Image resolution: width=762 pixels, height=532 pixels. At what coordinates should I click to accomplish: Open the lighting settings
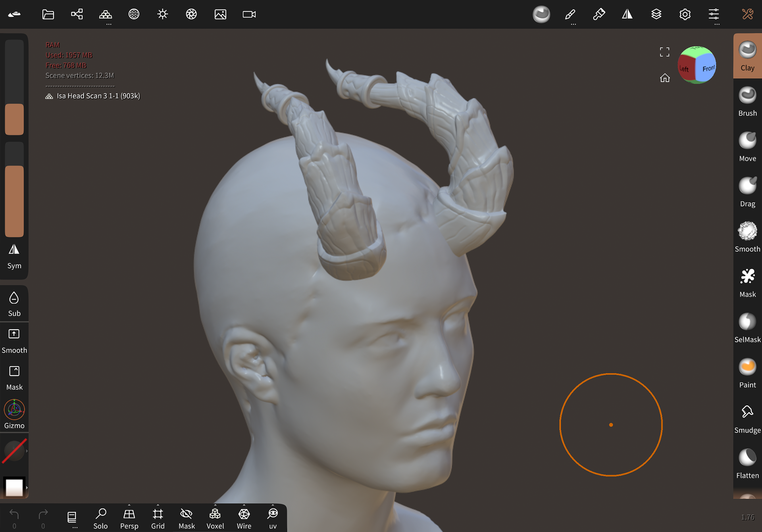click(x=162, y=14)
